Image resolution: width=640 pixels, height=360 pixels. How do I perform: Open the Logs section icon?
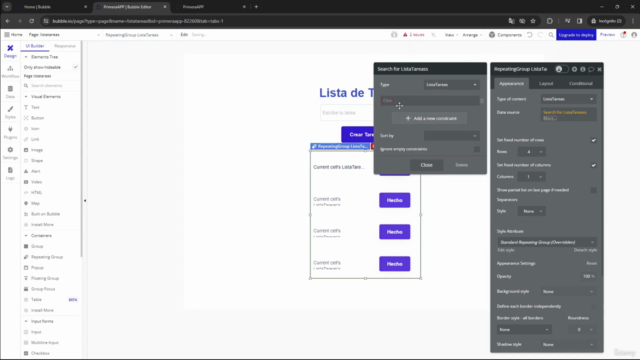click(10, 173)
